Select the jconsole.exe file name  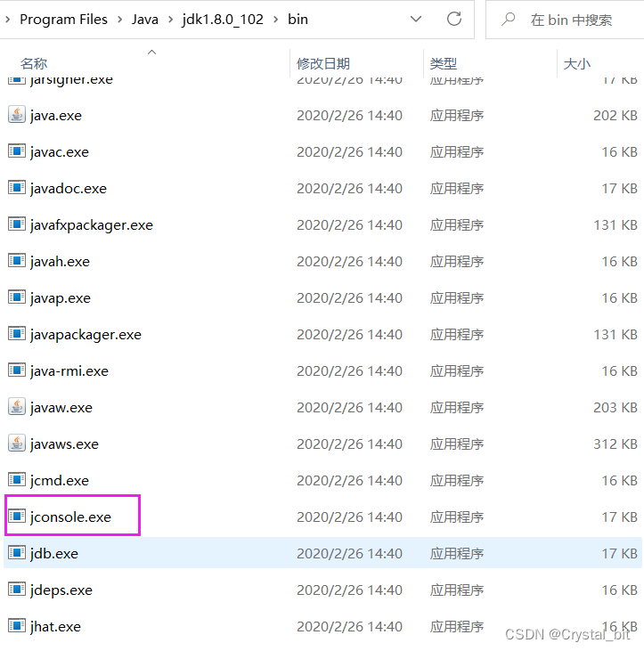[70, 517]
